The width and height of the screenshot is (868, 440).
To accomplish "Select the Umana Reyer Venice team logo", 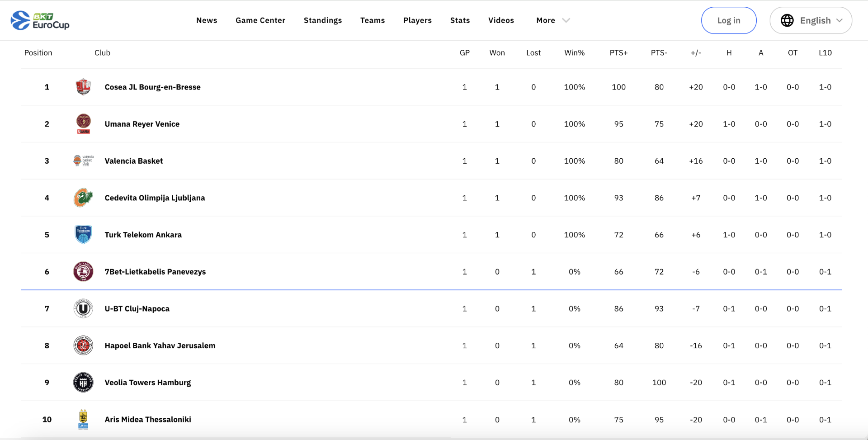I will tap(83, 124).
